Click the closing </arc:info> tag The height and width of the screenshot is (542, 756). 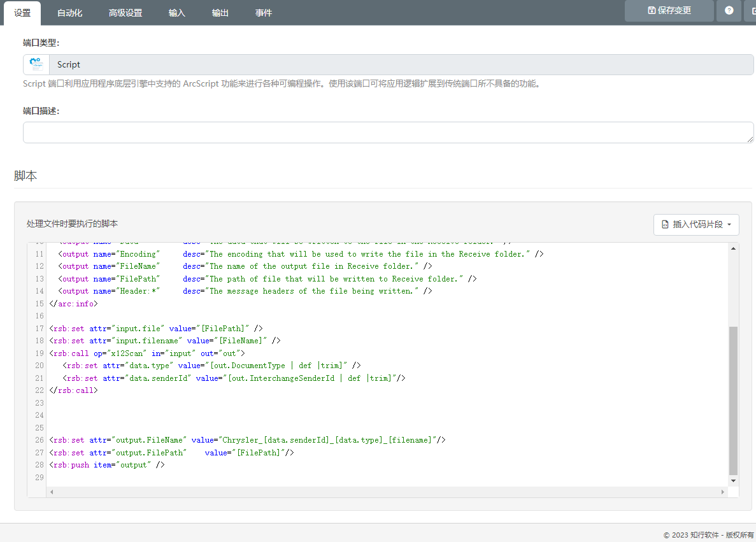pyautogui.click(x=73, y=304)
